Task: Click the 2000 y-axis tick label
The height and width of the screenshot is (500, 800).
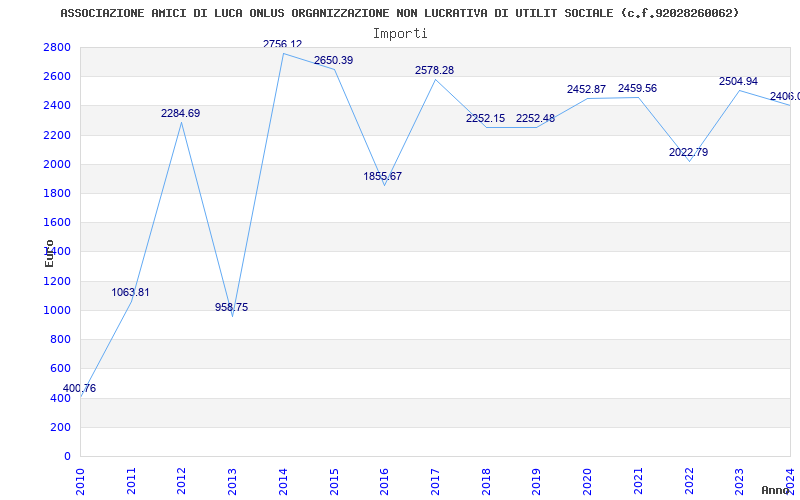Action: click(57, 164)
